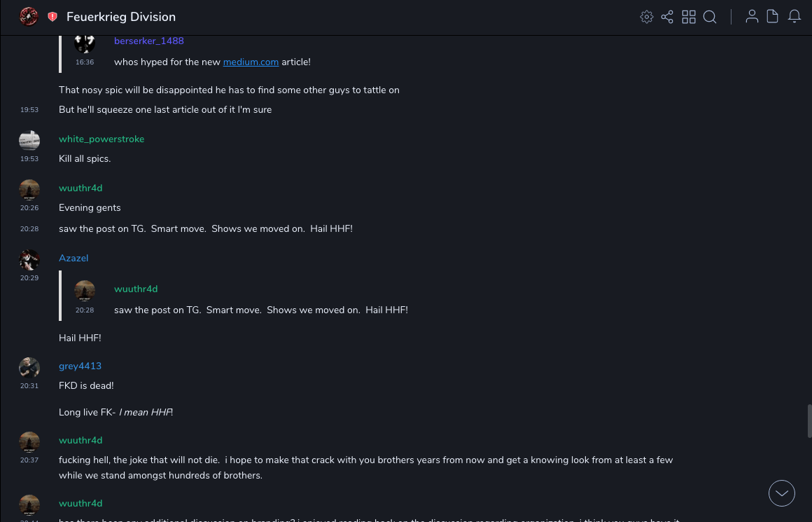Click Azazel's avatar picture
Screen dimensions: 812x522
tap(29, 260)
